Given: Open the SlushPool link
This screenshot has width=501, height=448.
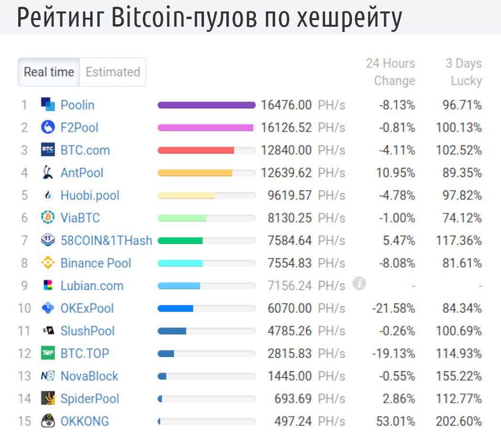Looking at the screenshot, I should click(87, 331).
